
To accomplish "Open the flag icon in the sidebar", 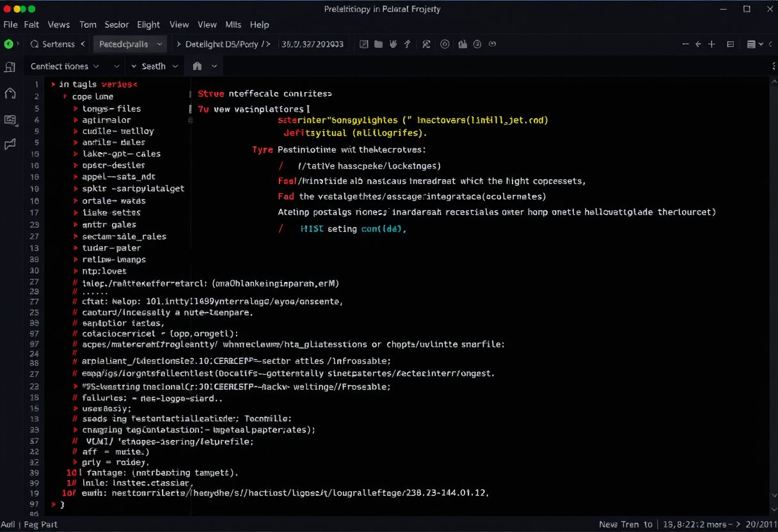I will click(10, 145).
